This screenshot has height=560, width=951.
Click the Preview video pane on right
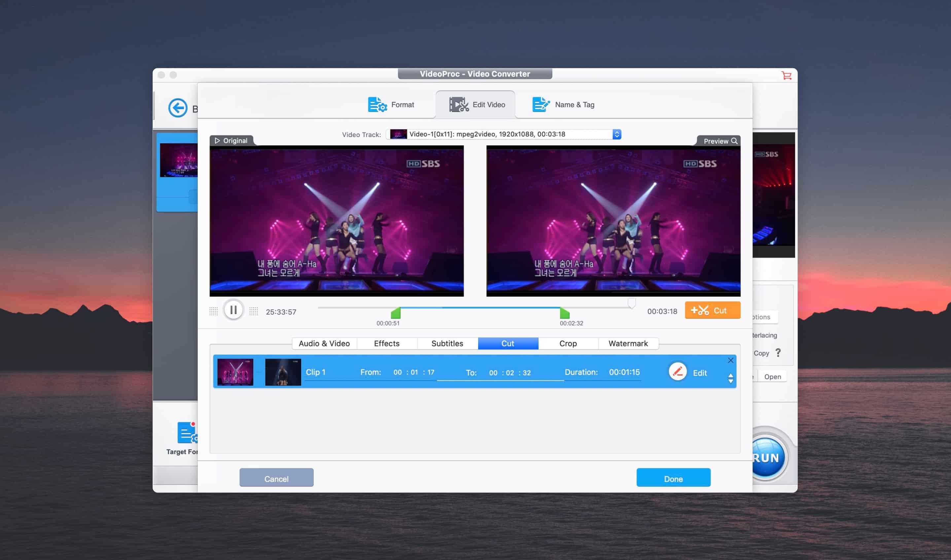613,221
